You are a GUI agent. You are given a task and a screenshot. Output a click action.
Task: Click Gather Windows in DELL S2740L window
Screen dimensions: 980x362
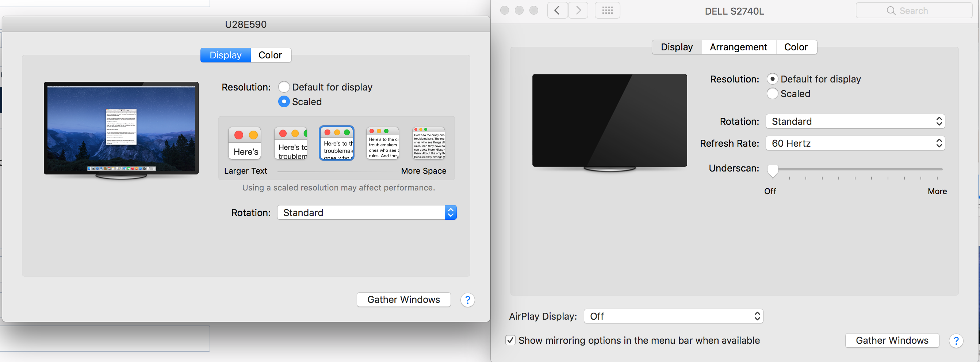click(x=892, y=340)
